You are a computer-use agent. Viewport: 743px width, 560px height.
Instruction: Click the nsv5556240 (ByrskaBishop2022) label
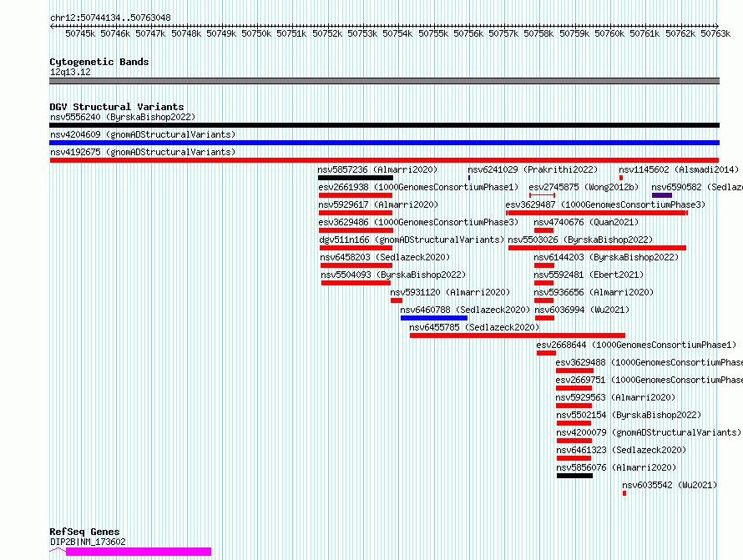[x=123, y=117]
